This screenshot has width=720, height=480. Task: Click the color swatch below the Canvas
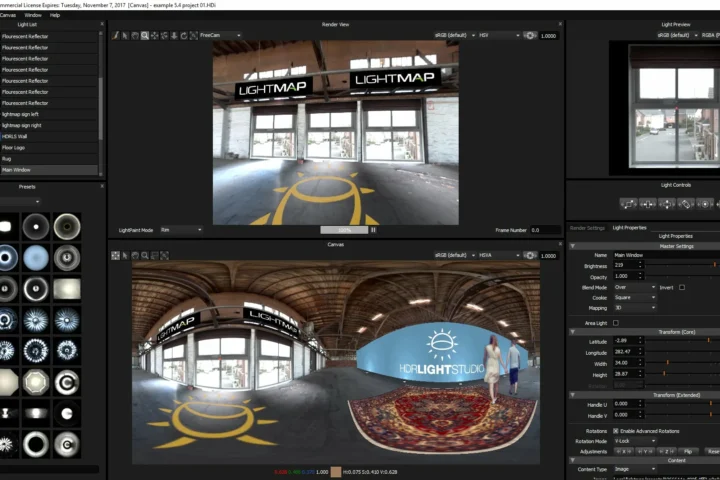tap(336, 472)
